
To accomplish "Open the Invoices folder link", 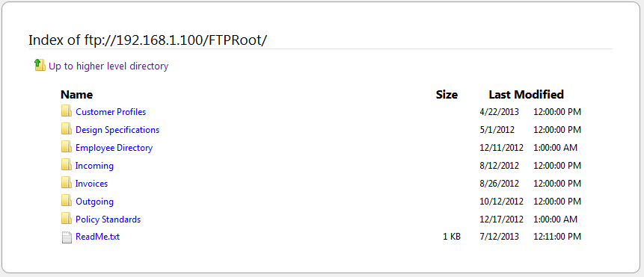I will coord(91,184).
